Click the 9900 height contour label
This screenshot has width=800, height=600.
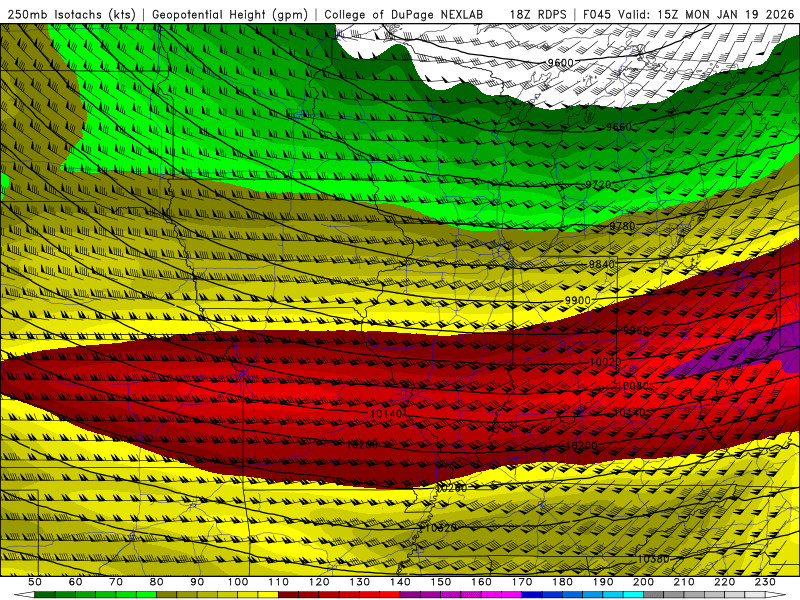pos(578,301)
